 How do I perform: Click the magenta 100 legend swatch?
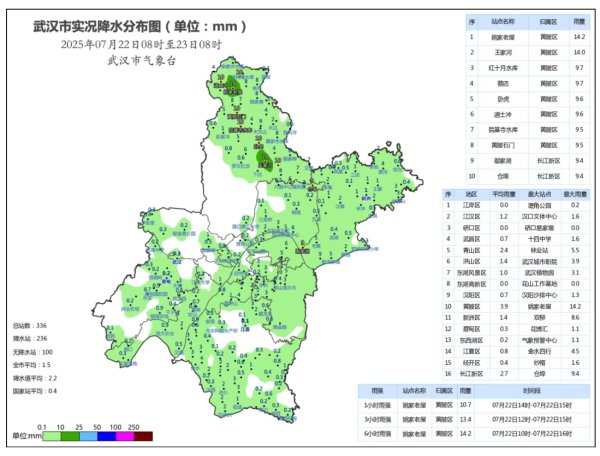123,436
